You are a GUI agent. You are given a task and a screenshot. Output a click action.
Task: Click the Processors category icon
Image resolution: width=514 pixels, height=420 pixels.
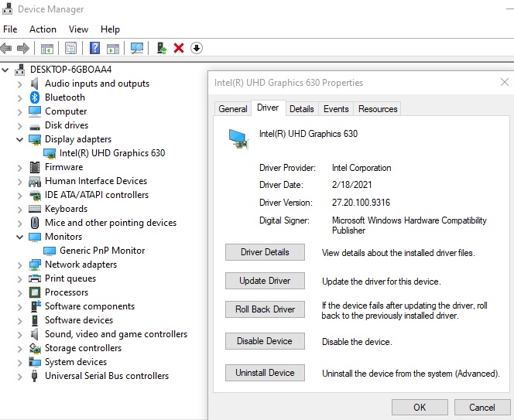(35, 292)
